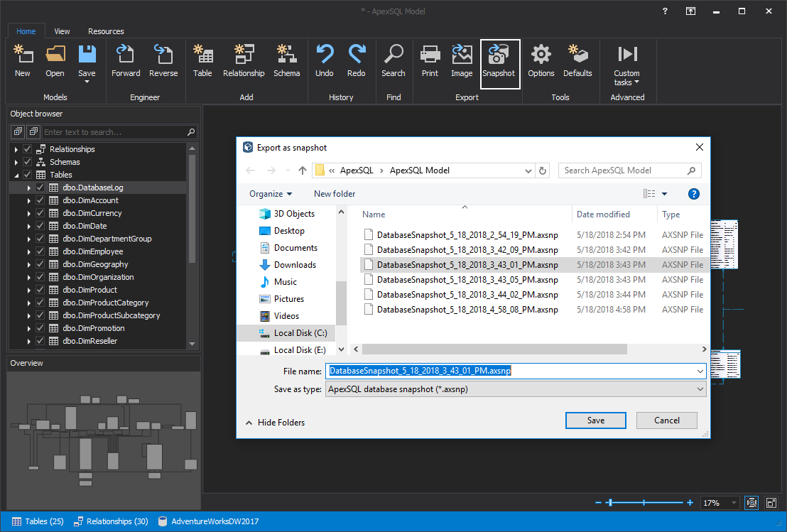The height and width of the screenshot is (532, 787).
Task: Click Hide Folders in the dialog
Action: (x=276, y=423)
